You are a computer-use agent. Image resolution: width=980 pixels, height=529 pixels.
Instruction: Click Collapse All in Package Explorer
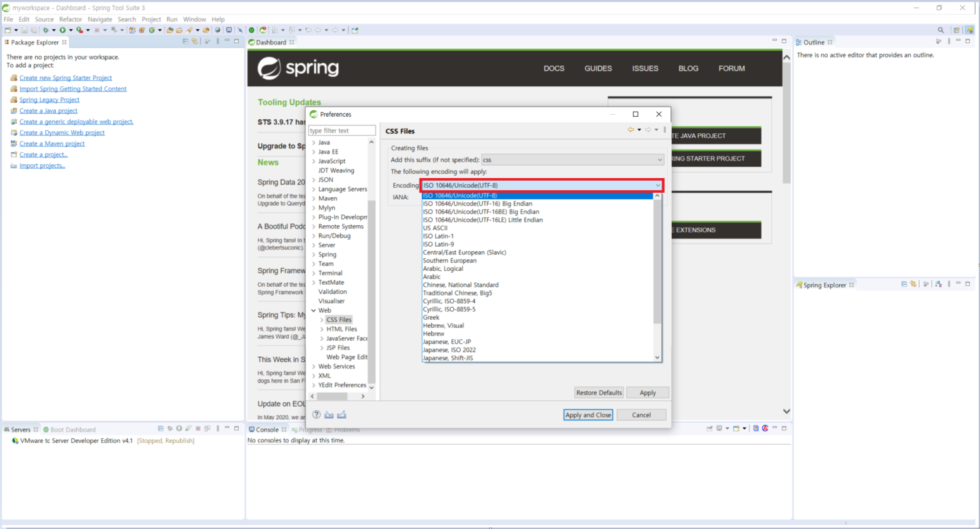pos(185,41)
